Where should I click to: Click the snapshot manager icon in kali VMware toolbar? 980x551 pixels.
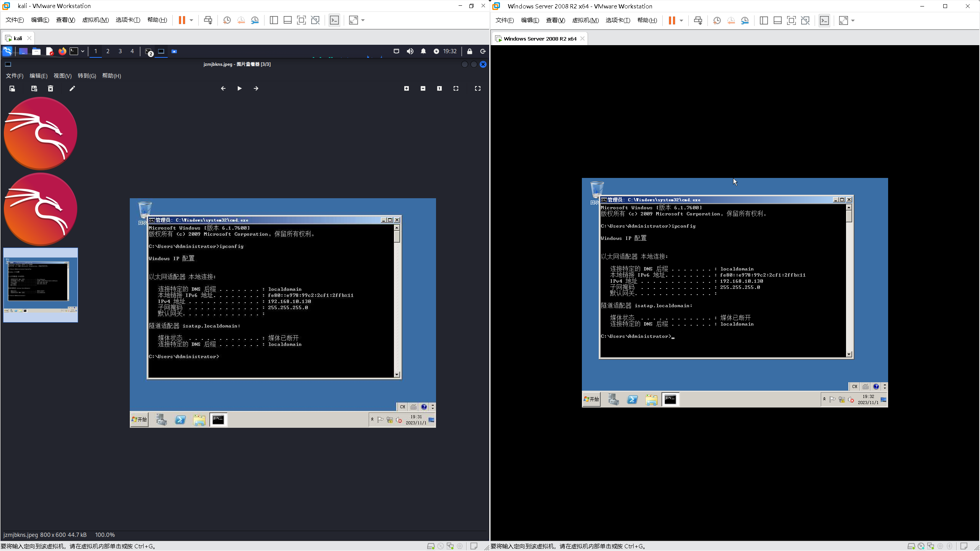255,20
